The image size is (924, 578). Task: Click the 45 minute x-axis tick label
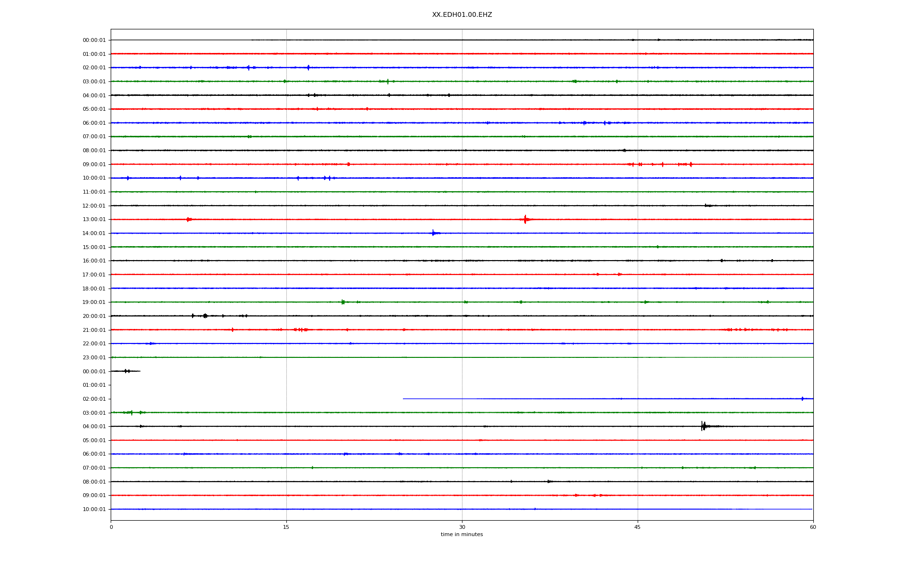638,527
